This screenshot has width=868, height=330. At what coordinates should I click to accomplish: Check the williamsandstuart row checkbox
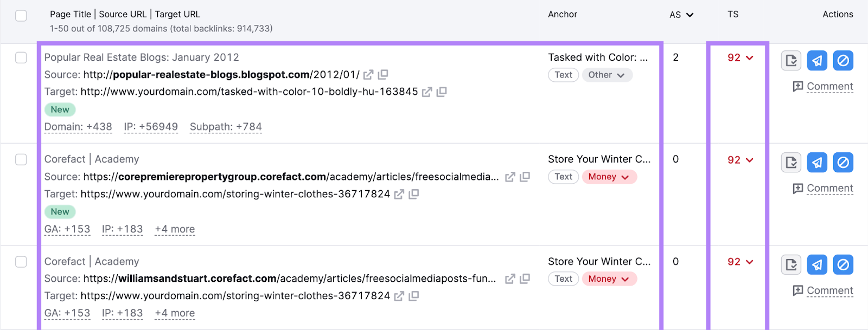(x=21, y=262)
